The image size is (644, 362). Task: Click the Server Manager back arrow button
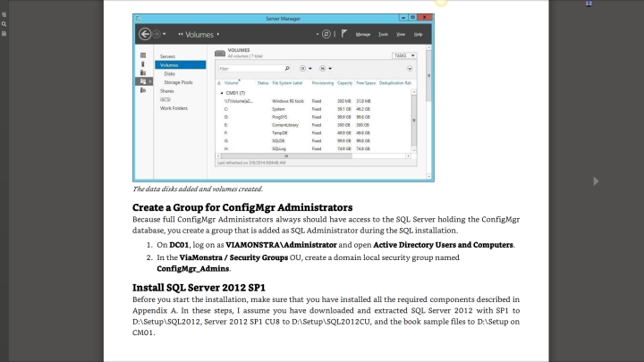click(x=146, y=34)
